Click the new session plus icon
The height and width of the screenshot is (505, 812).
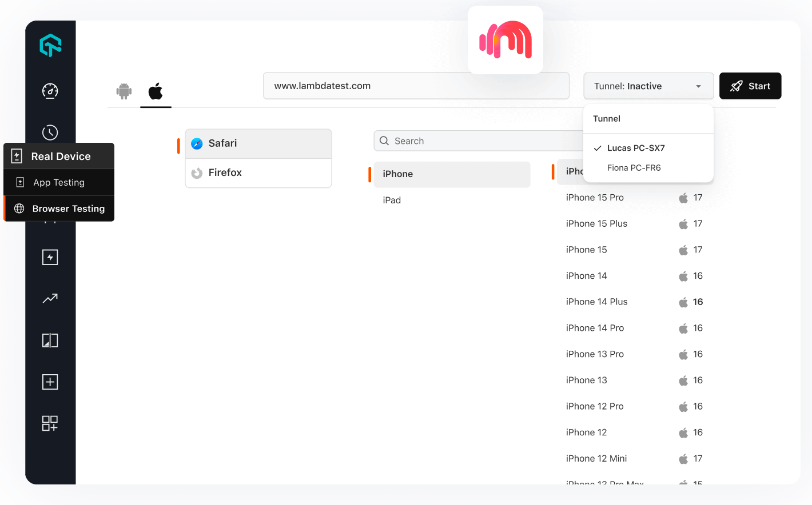pos(50,381)
